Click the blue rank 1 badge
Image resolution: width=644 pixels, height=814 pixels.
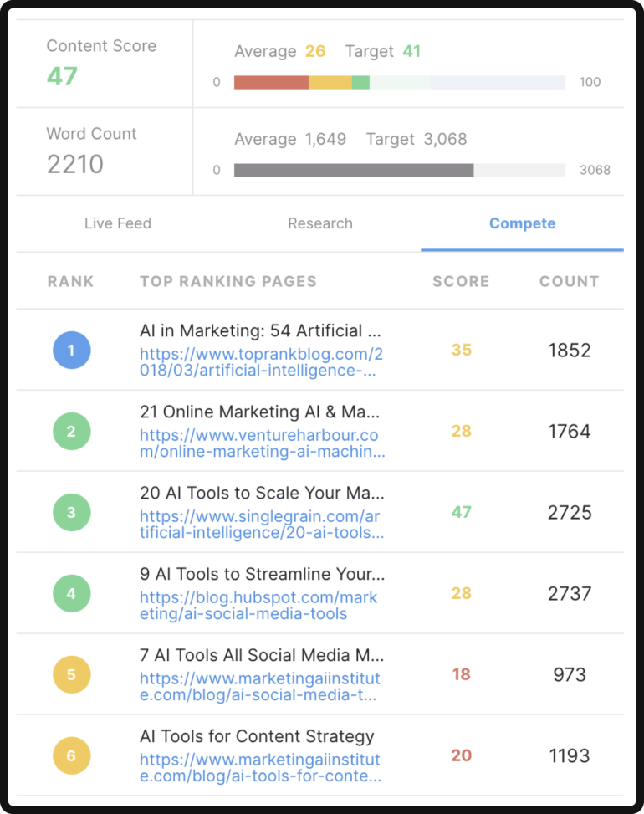click(72, 350)
